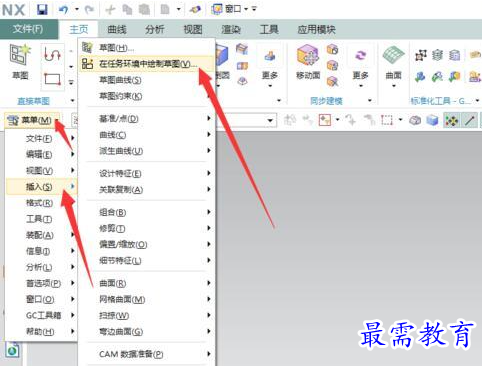Toggle the snap points icon in selection bar
Viewport: 482px width, 366px height.
click(x=452, y=120)
